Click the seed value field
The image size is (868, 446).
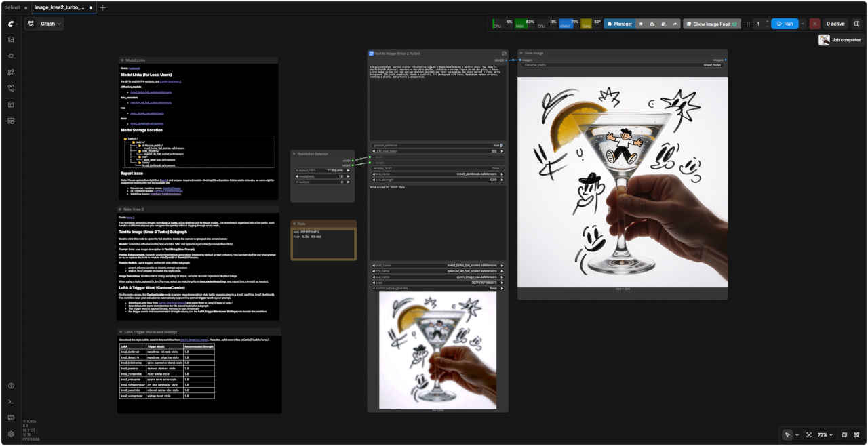(438, 283)
